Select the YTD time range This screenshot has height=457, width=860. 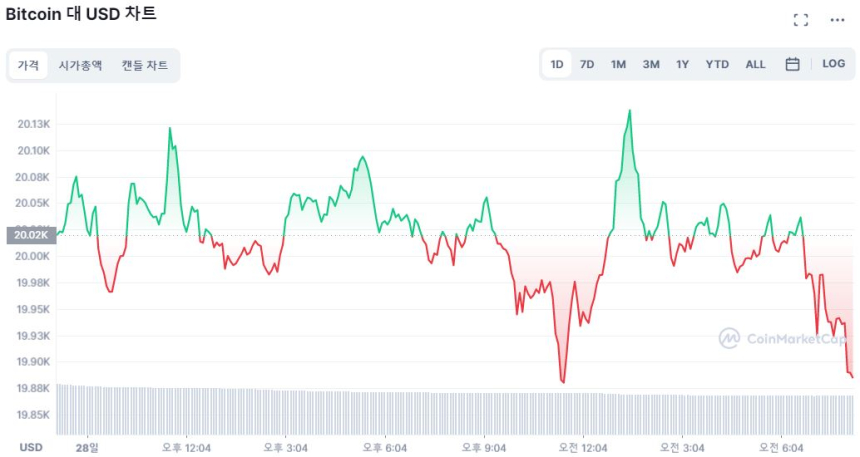(x=717, y=64)
